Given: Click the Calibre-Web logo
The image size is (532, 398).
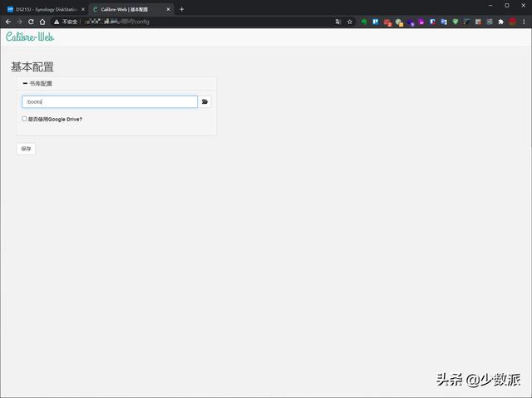Looking at the screenshot, I should click(x=30, y=37).
